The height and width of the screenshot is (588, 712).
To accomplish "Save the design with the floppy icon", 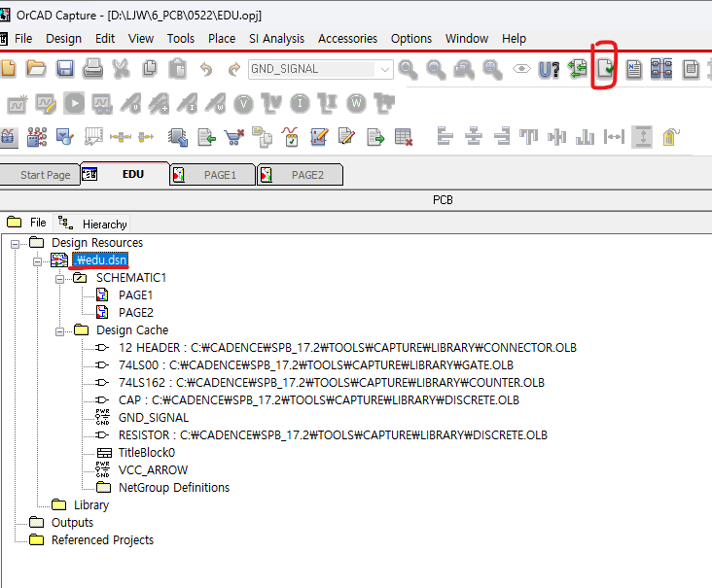I will point(65,69).
